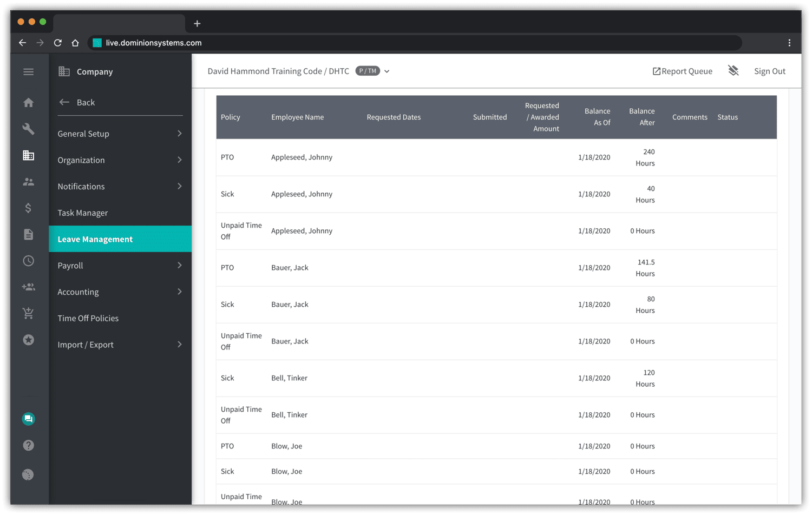Open the clock time sidebar icon

[x=29, y=261]
